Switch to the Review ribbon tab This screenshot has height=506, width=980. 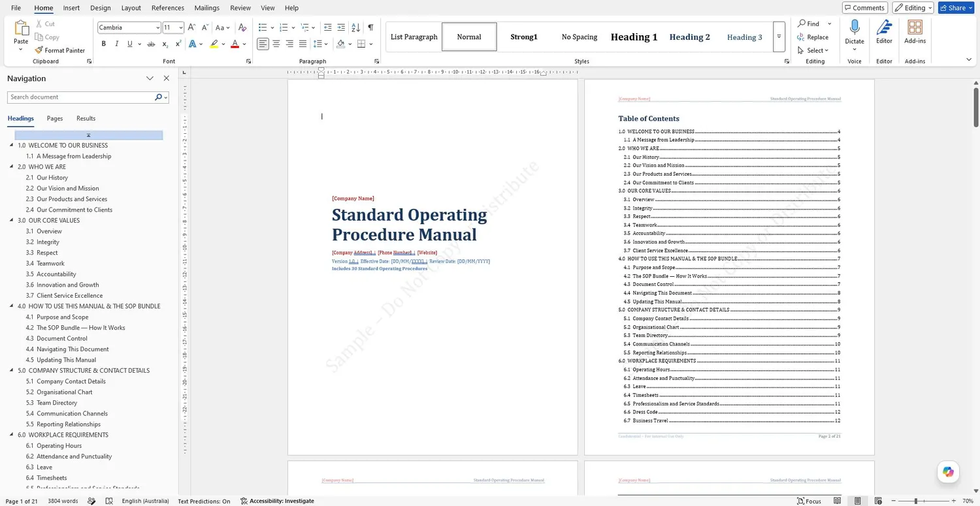point(240,8)
